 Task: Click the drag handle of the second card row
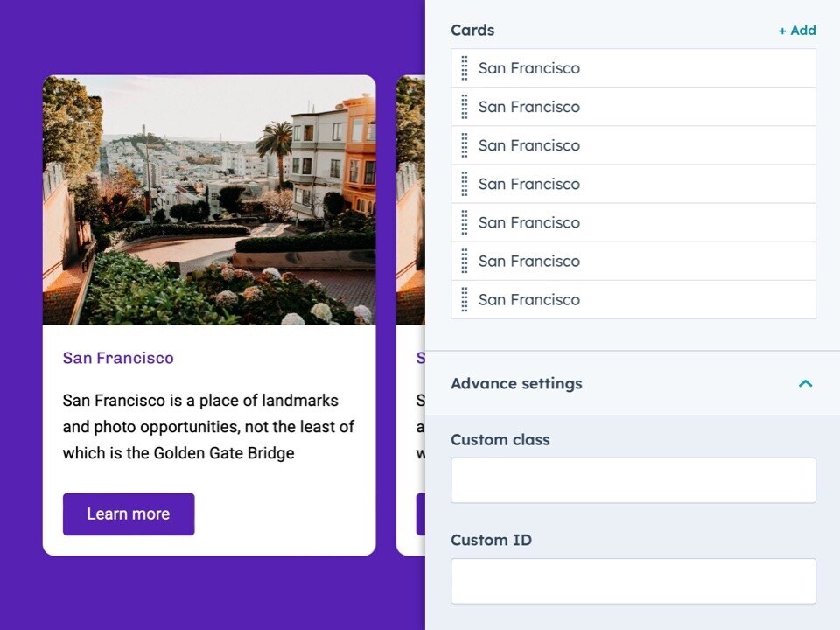click(465, 107)
